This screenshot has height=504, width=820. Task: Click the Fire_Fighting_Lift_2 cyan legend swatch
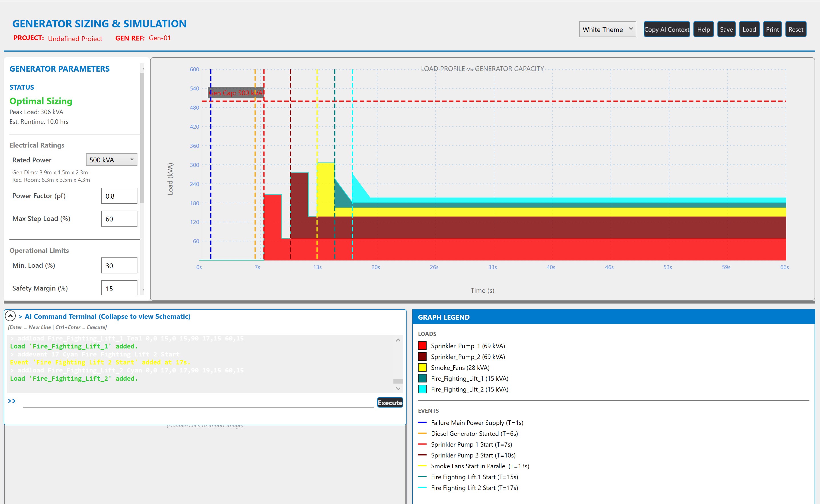coord(422,389)
